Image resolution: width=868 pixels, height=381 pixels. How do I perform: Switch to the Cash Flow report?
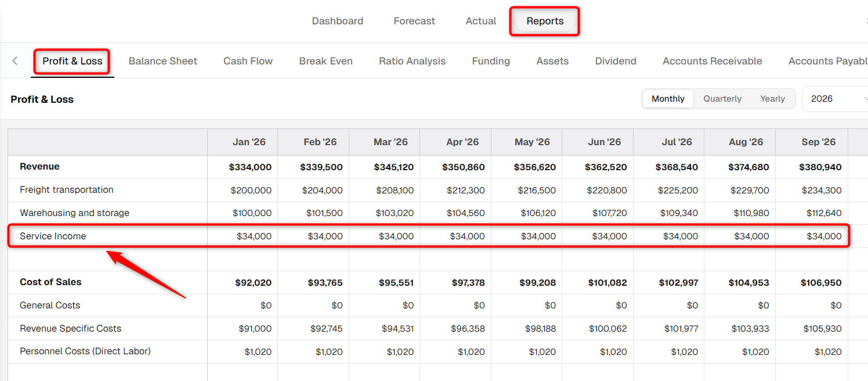click(x=248, y=61)
